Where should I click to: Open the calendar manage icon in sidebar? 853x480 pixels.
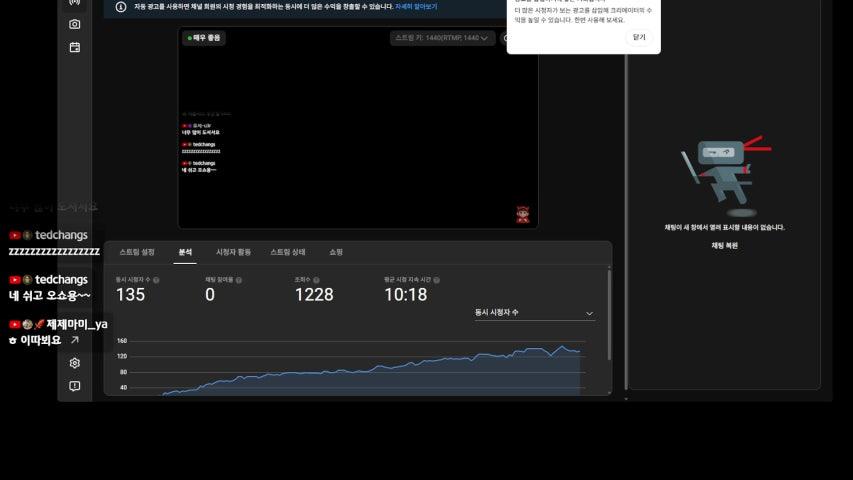pyautogui.click(x=74, y=47)
